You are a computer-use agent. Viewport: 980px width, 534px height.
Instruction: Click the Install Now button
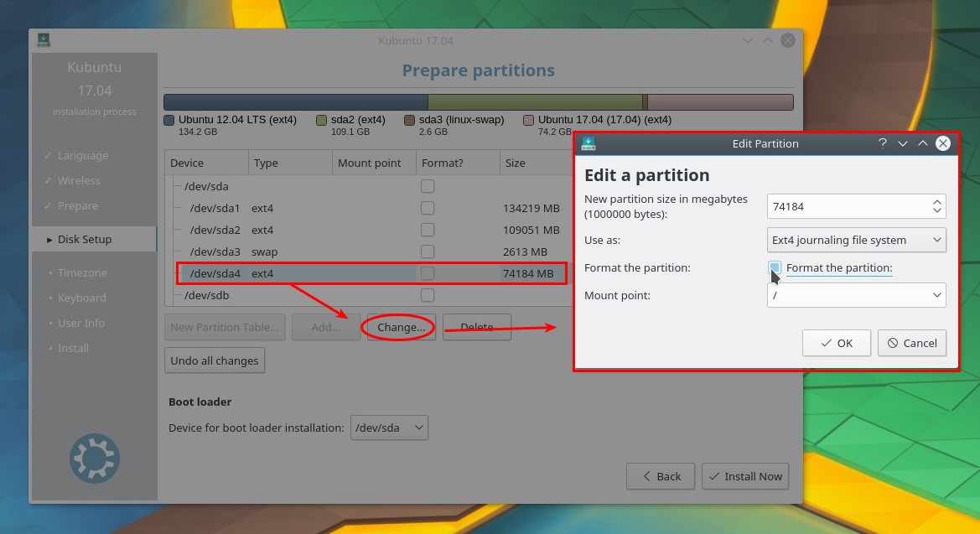(745, 476)
